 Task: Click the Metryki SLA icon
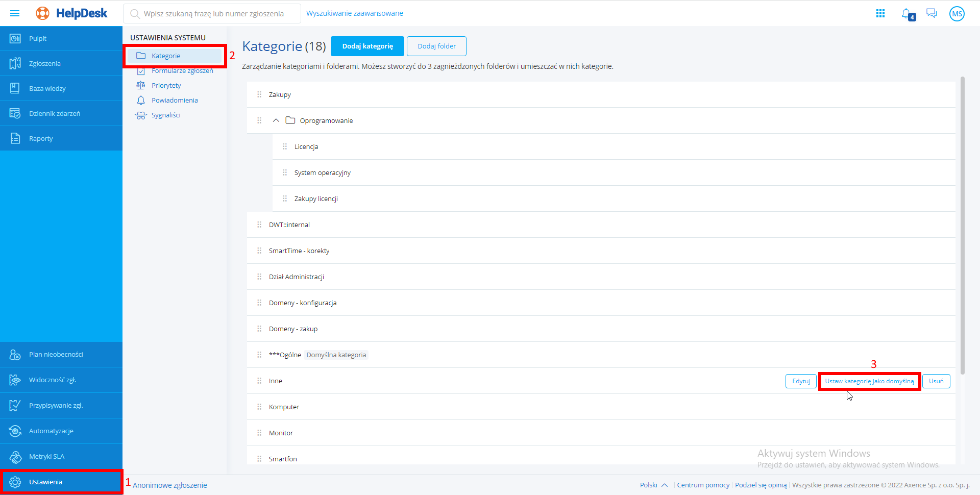pyautogui.click(x=15, y=456)
